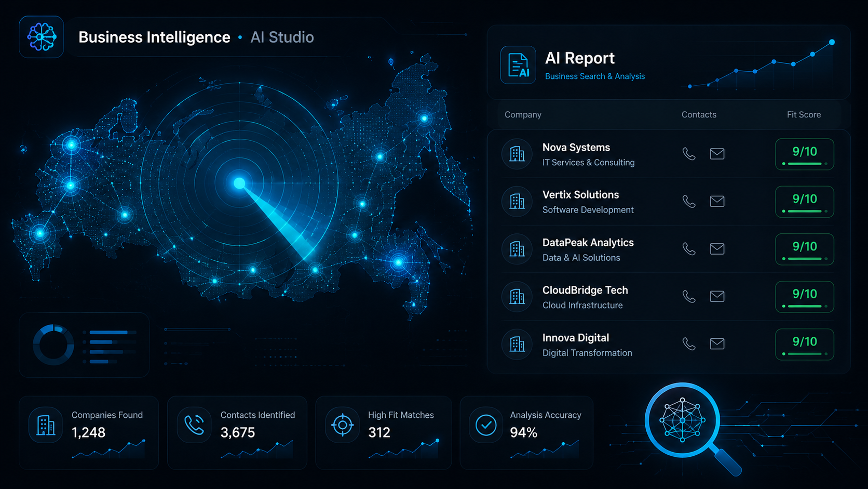Click the AI Report trend line chart

point(761,65)
